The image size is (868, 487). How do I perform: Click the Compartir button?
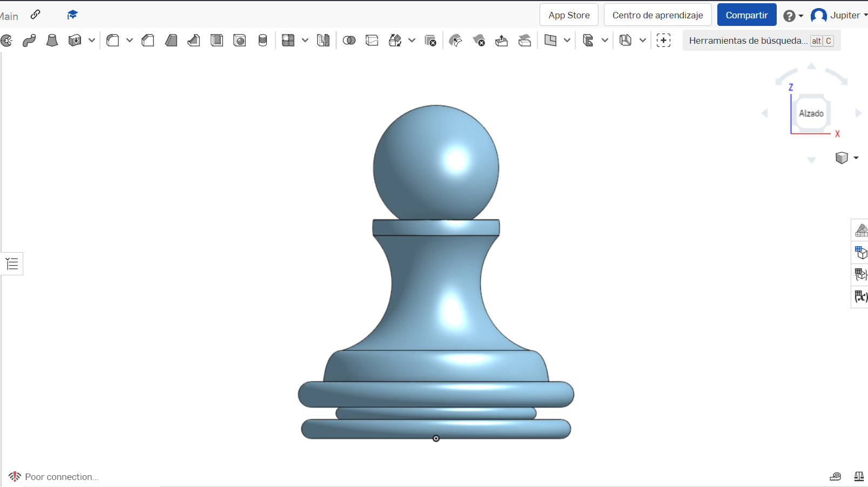click(x=746, y=15)
